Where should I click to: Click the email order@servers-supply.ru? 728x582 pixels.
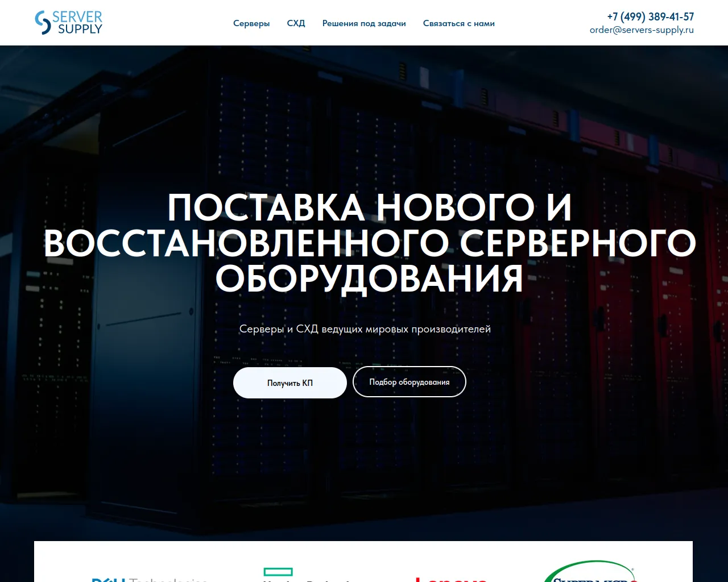click(x=642, y=30)
